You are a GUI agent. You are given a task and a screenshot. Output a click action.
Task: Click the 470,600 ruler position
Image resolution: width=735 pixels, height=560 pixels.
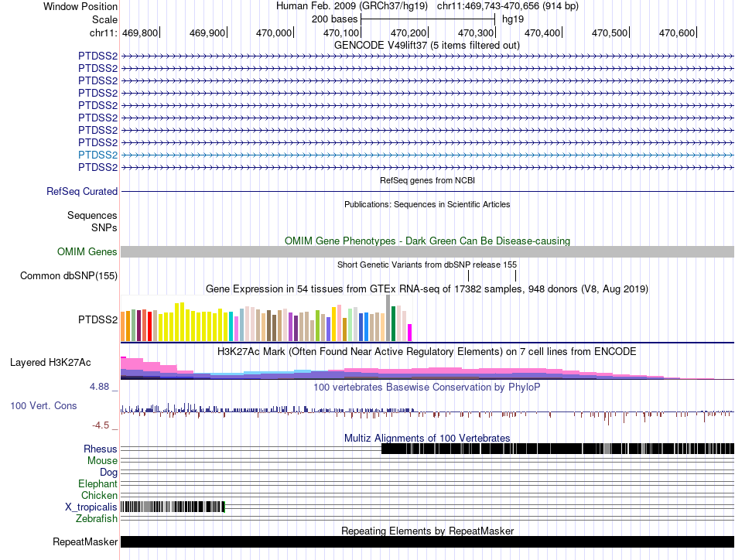click(677, 33)
